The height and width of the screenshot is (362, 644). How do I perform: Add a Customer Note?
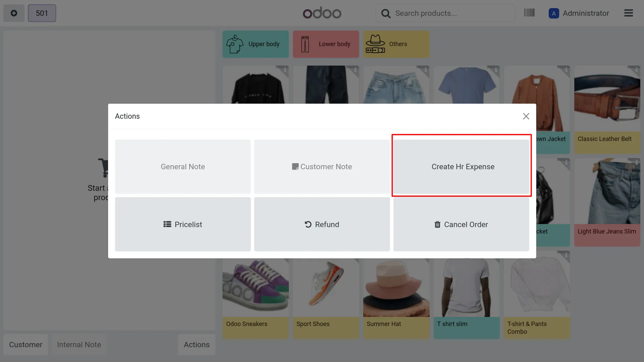(x=322, y=167)
